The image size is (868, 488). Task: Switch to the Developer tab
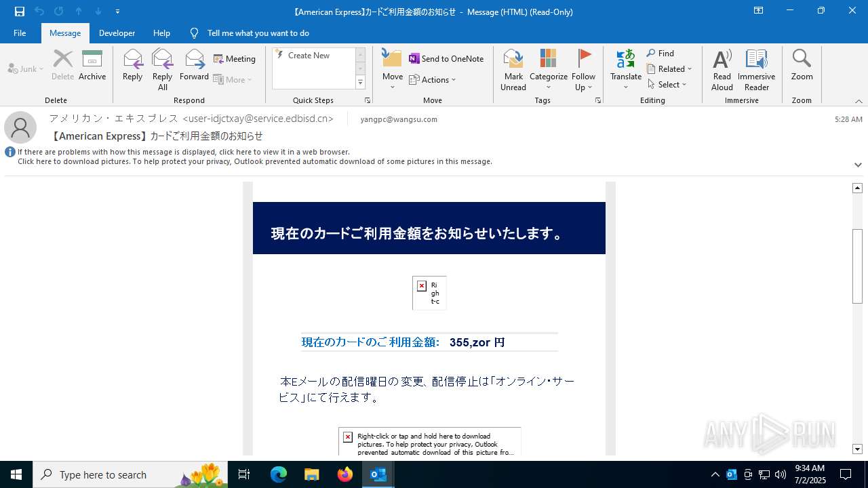coord(117,33)
